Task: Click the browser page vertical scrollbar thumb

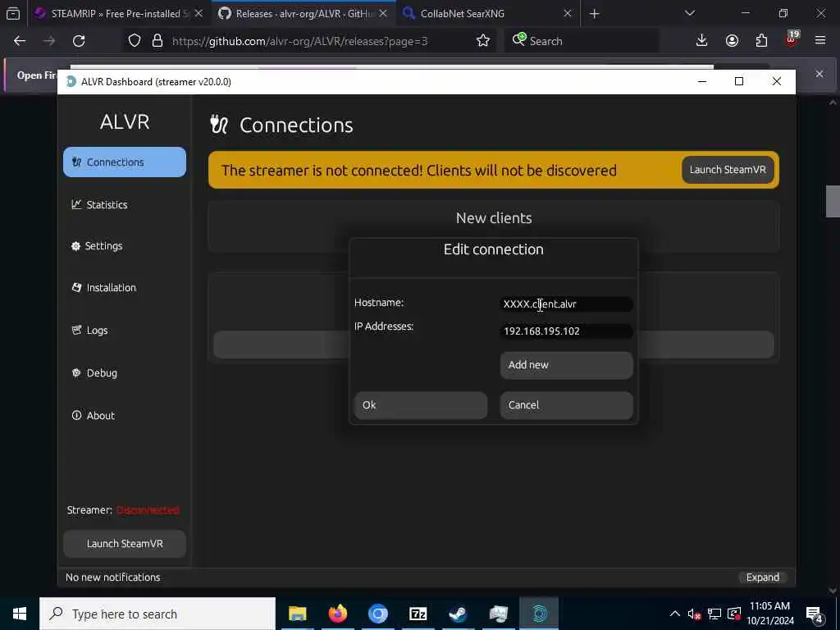Action: click(833, 201)
